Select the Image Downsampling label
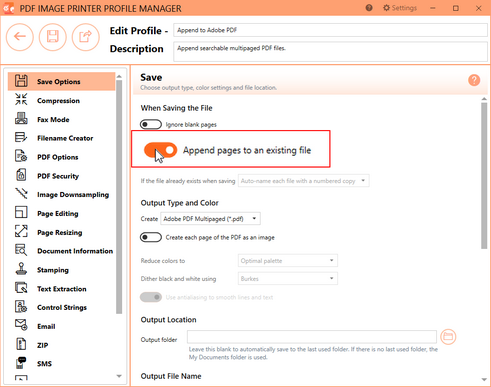491x387 pixels. 73,195
